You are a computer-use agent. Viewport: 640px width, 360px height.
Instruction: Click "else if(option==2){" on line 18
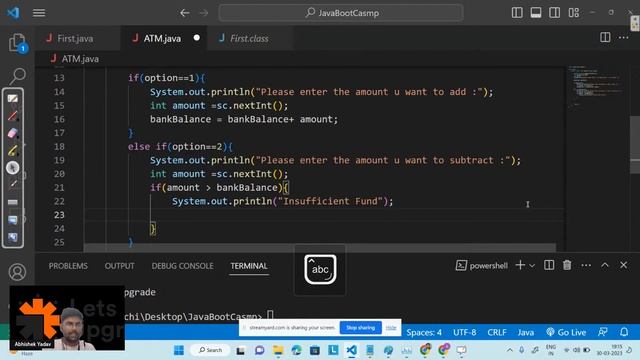point(180,147)
